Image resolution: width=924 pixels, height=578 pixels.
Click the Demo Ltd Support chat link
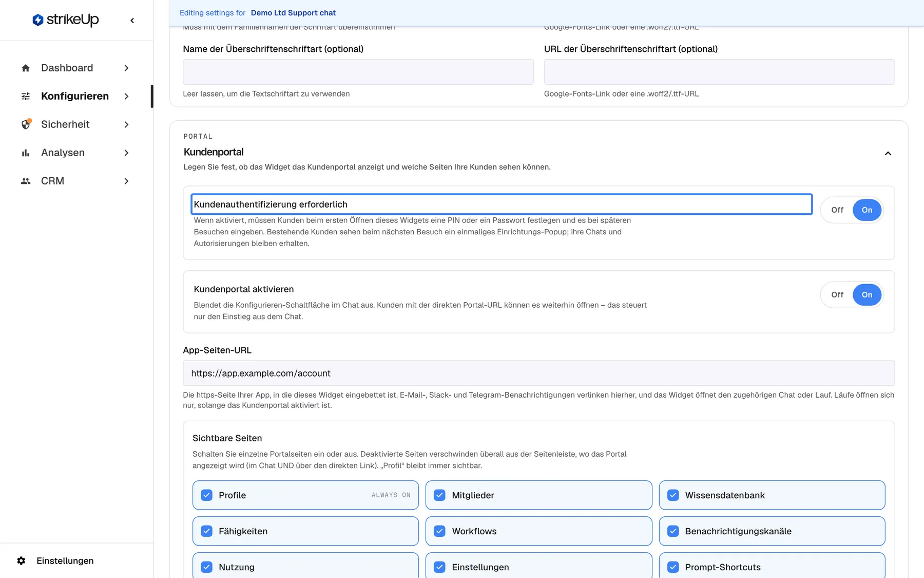(x=293, y=13)
